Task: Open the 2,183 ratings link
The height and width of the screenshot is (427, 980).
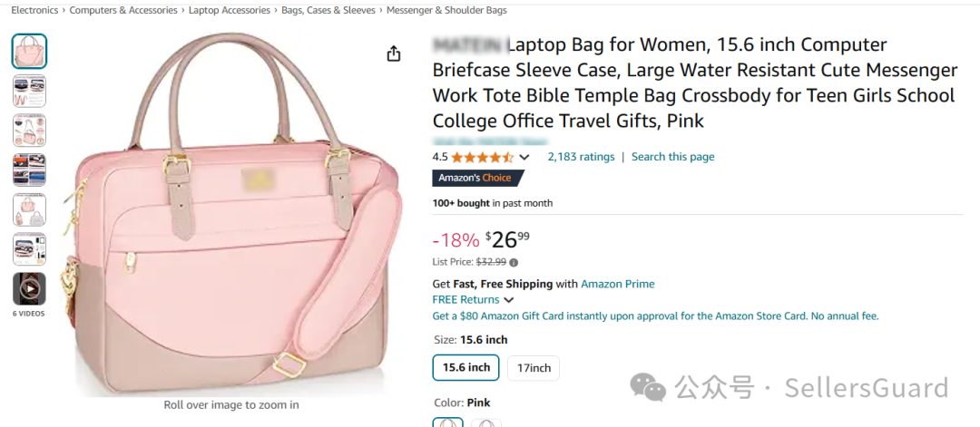Action: pos(581,157)
